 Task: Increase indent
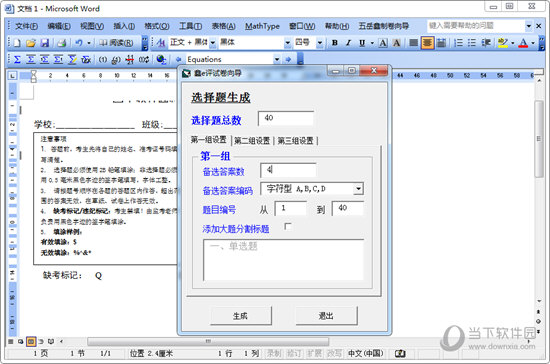click(486, 43)
